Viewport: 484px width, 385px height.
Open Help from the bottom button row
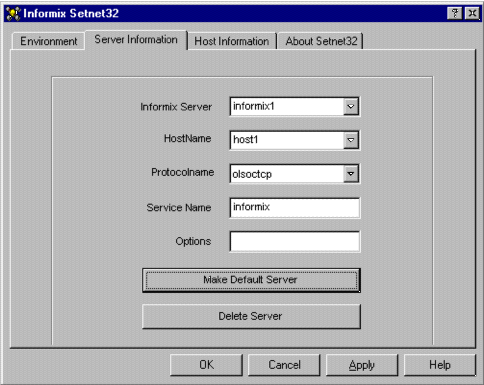pyautogui.click(x=440, y=365)
